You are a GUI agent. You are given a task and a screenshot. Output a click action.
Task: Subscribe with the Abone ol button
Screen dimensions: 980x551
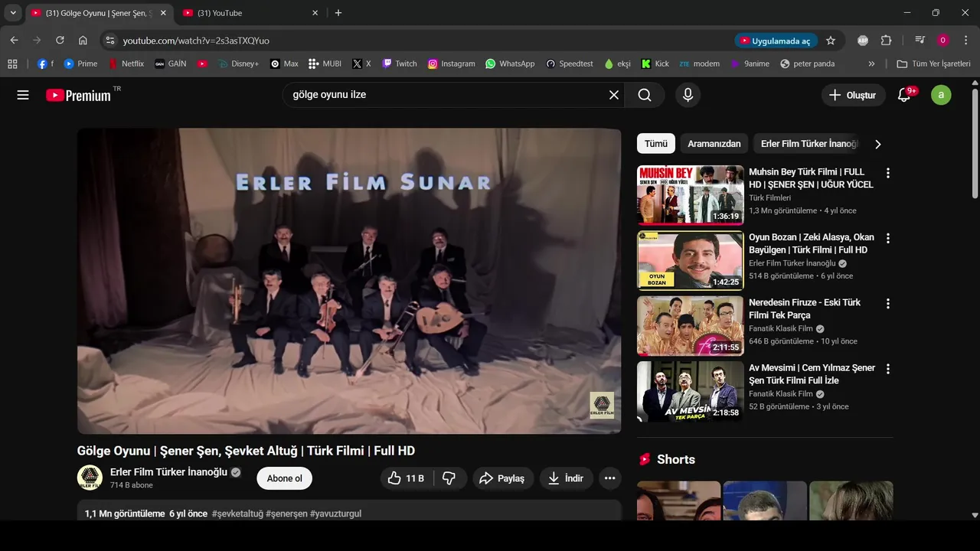tap(284, 478)
